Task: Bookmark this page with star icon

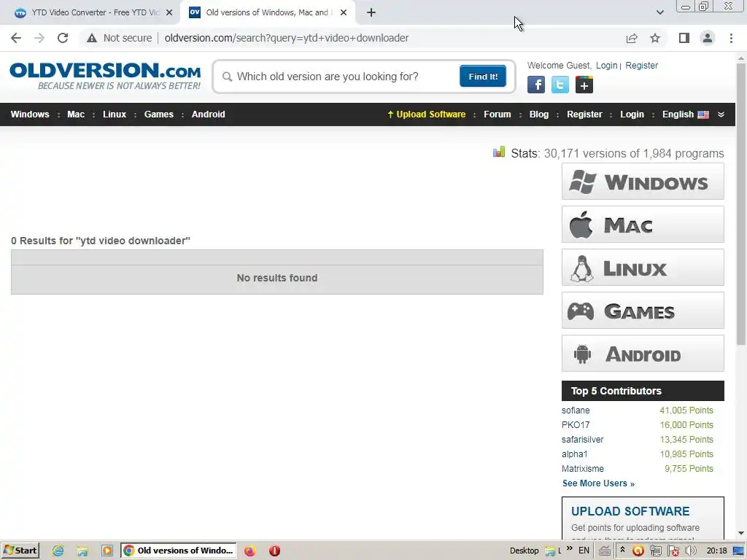Action: pos(655,38)
